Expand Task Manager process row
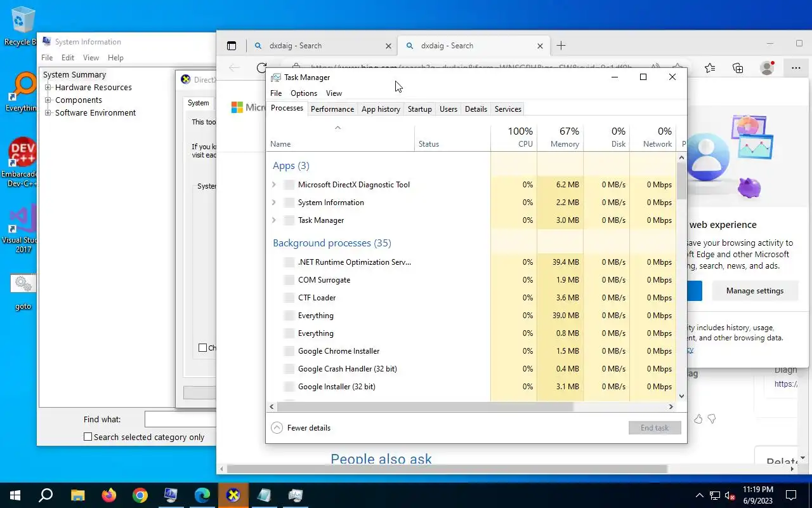Viewport: 812px width, 508px height. [274, 220]
